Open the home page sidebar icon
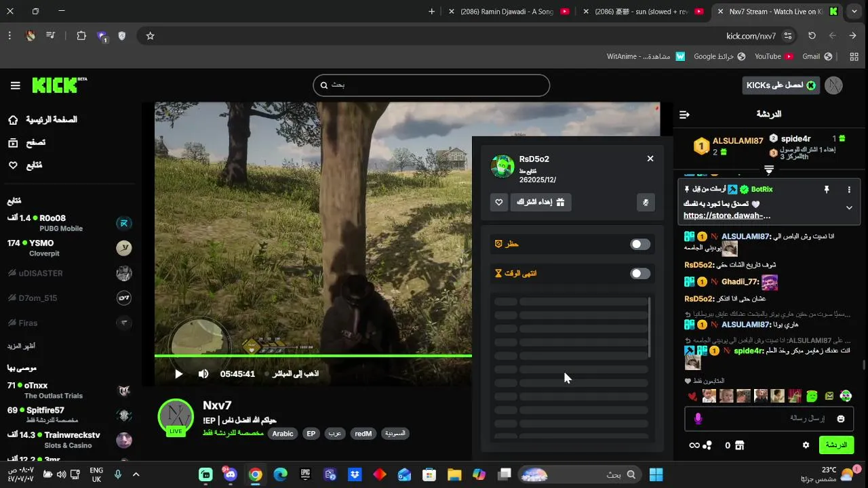The width and height of the screenshot is (868, 488). pyautogui.click(x=13, y=120)
